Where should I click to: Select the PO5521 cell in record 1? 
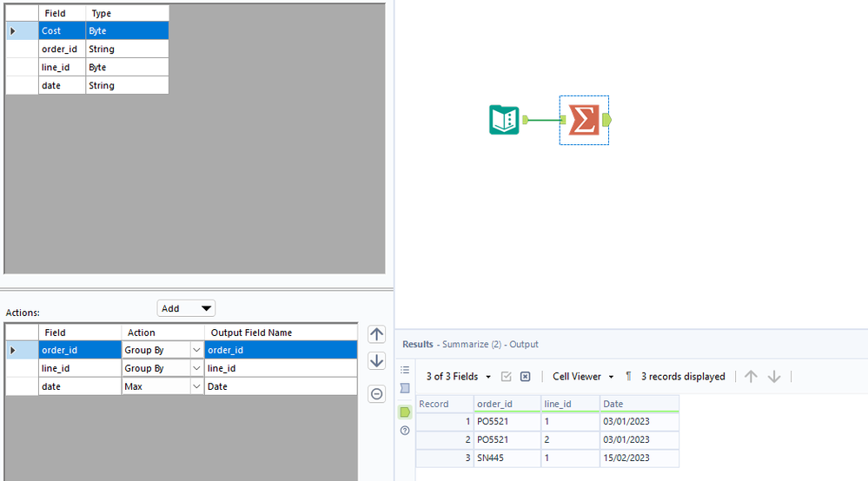(507, 421)
